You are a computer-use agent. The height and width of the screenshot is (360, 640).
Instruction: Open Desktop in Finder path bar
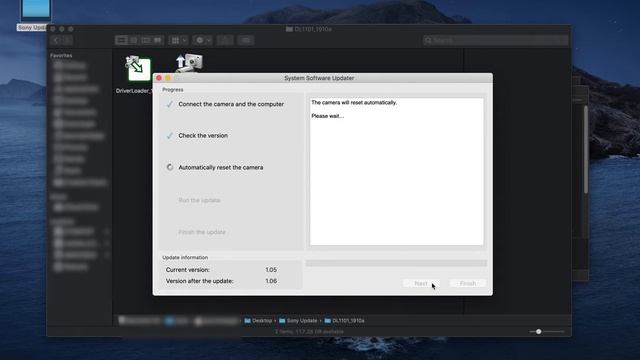258,321
